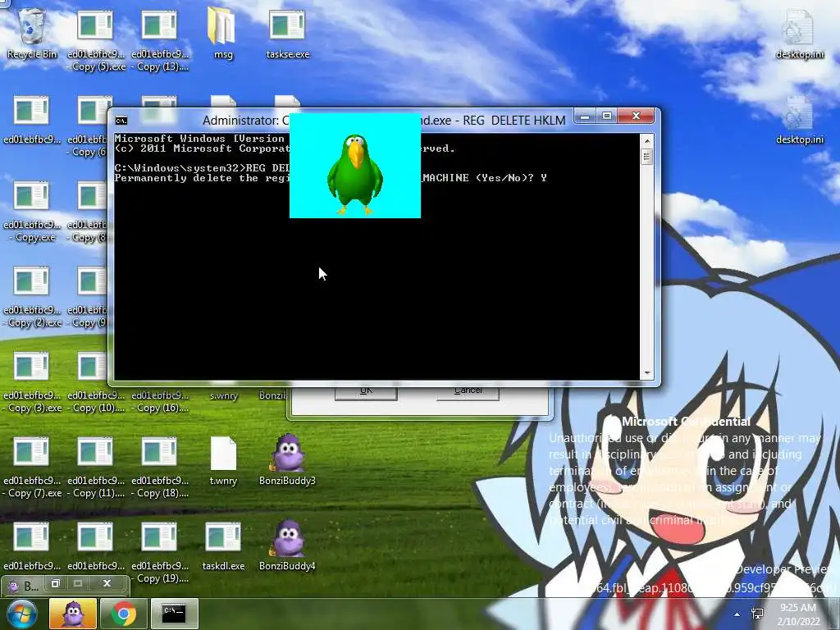Viewport: 840px width, 630px height.
Task: Select the Copy (7).exe desktop icon
Action: [x=32, y=467]
